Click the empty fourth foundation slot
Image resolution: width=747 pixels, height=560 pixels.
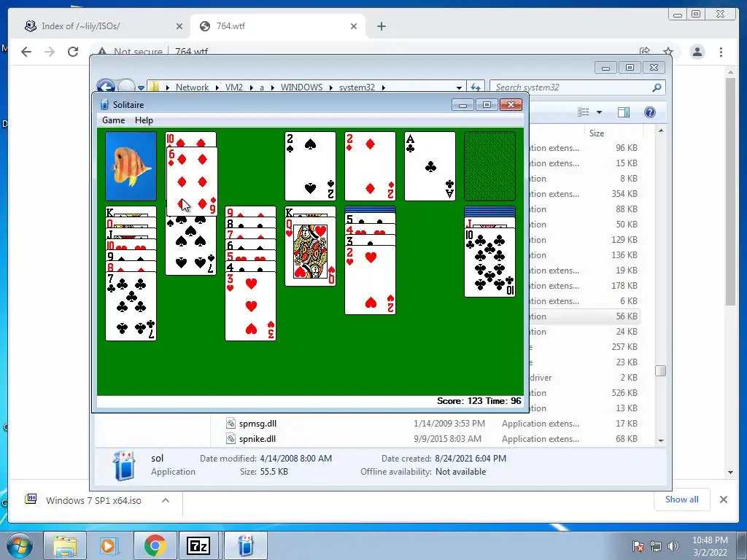click(x=489, y=166)
